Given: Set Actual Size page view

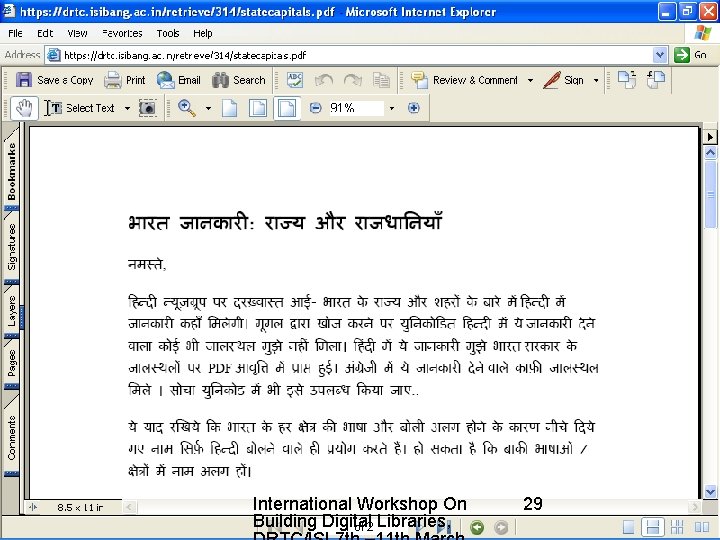Looking at the screenshot, I should coord(230,108).
